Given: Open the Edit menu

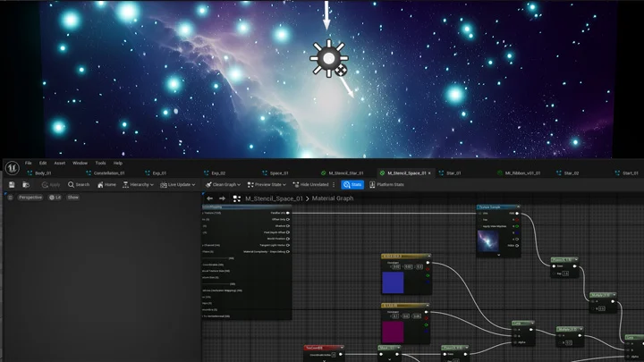Looking at the screenshot, I should (43, 163).
